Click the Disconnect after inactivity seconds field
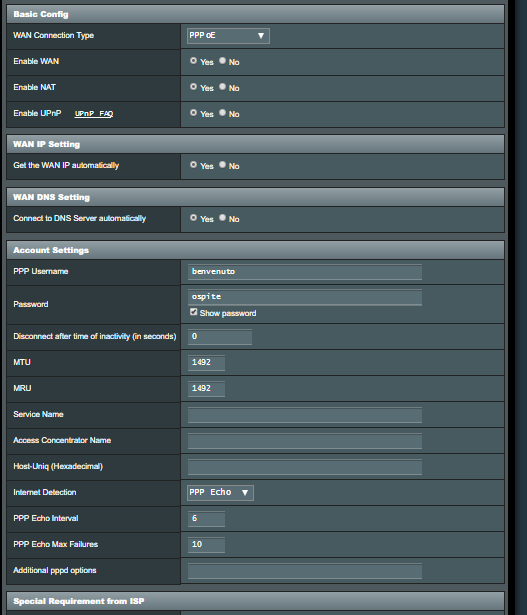Image resolution: width=527 pixels, height=615 pixels. 220,337
